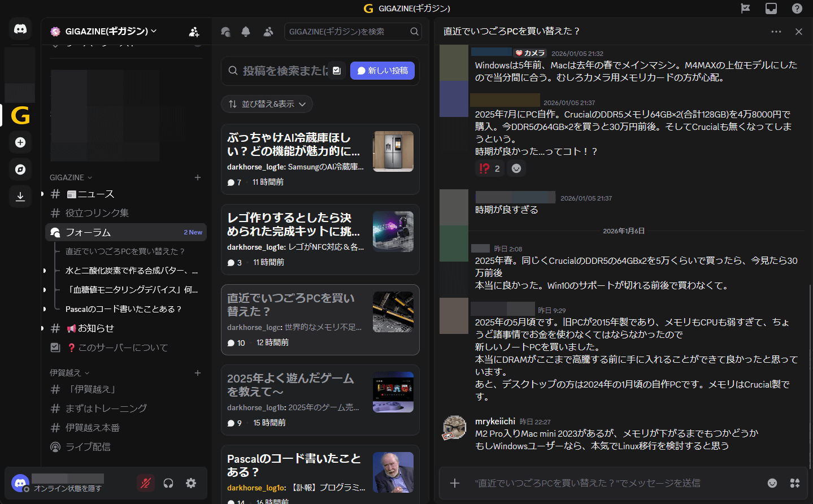This screenshot has width=813, height=504.
Task: Open help with the question mark icon
Action: coord(797,8)
